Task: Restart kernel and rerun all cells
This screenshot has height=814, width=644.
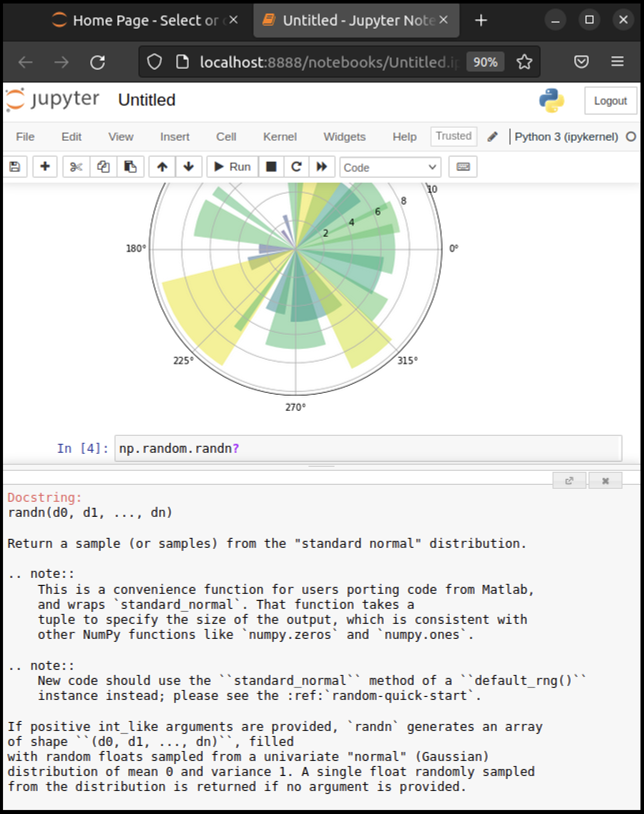Action: (322, 167)
